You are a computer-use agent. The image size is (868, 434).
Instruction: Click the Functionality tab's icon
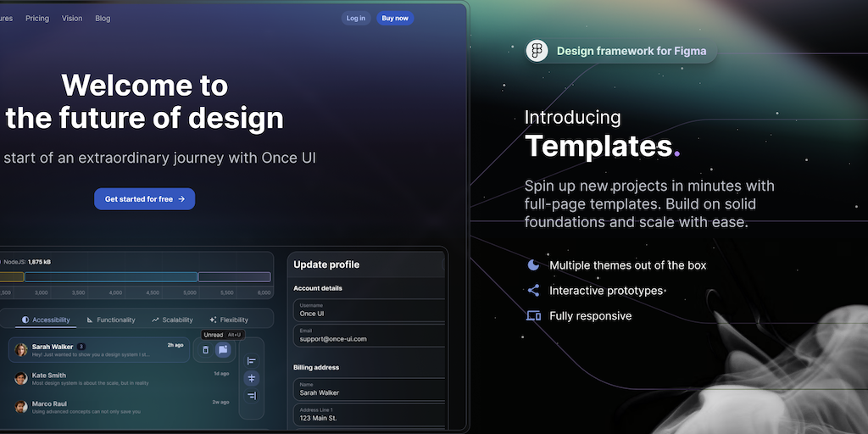[x=90, y=320]
